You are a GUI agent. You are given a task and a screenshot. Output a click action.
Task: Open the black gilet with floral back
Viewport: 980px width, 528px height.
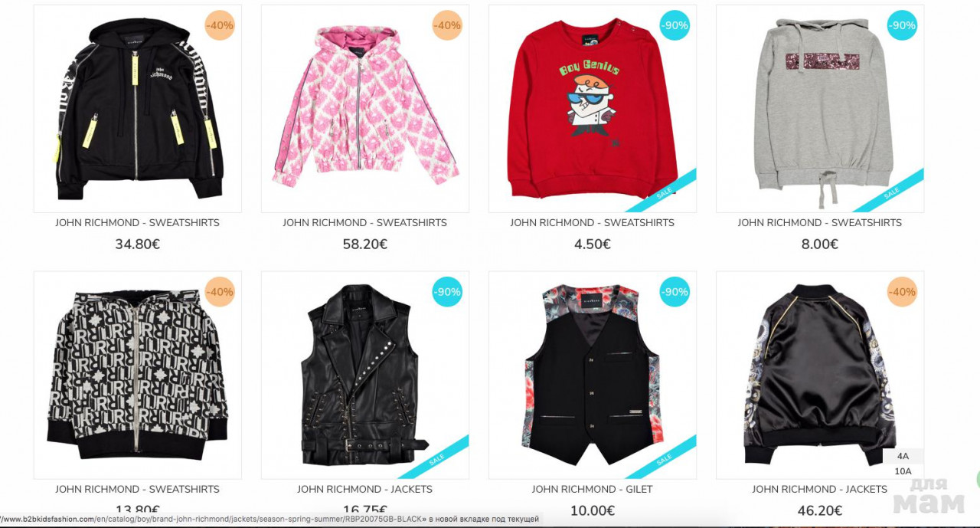click(x=593, y=376)
